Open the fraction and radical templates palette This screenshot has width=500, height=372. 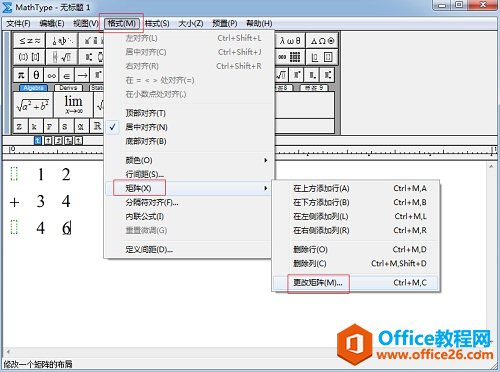(x=62, y=57)
